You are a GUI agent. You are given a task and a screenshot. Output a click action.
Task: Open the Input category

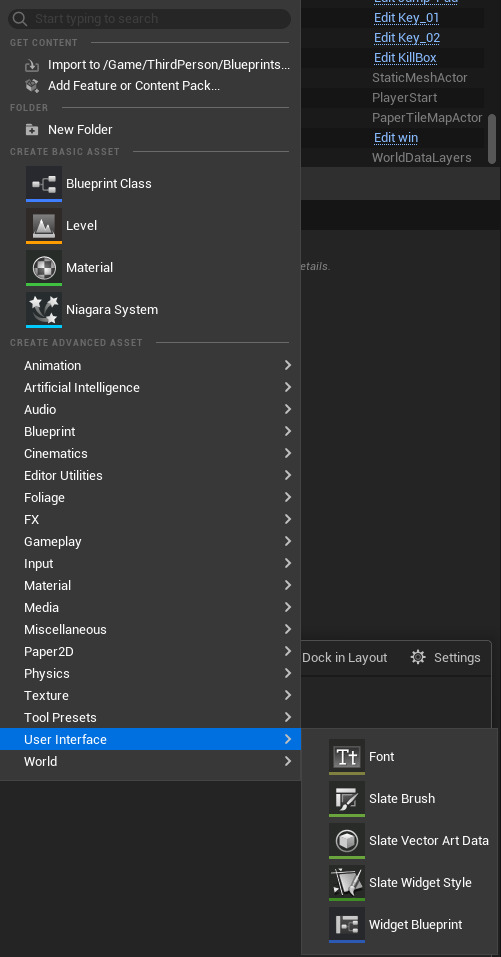pos(150,563)
